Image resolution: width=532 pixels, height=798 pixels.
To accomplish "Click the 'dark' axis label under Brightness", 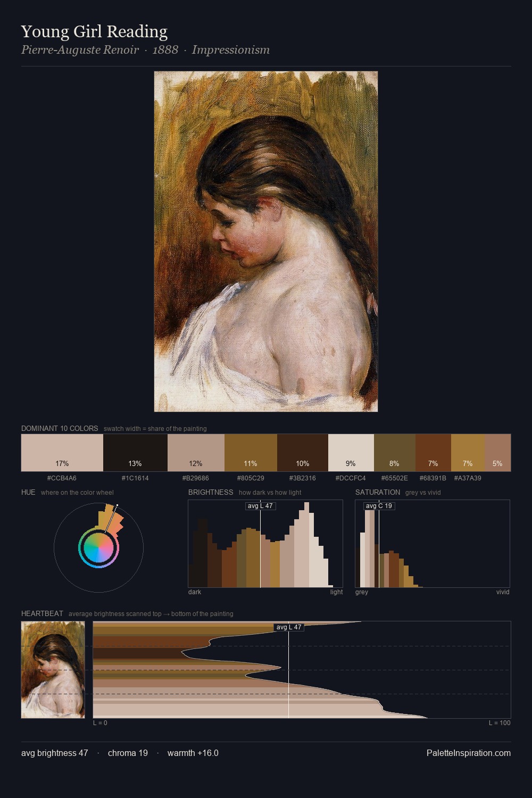I will coord(195,592).
